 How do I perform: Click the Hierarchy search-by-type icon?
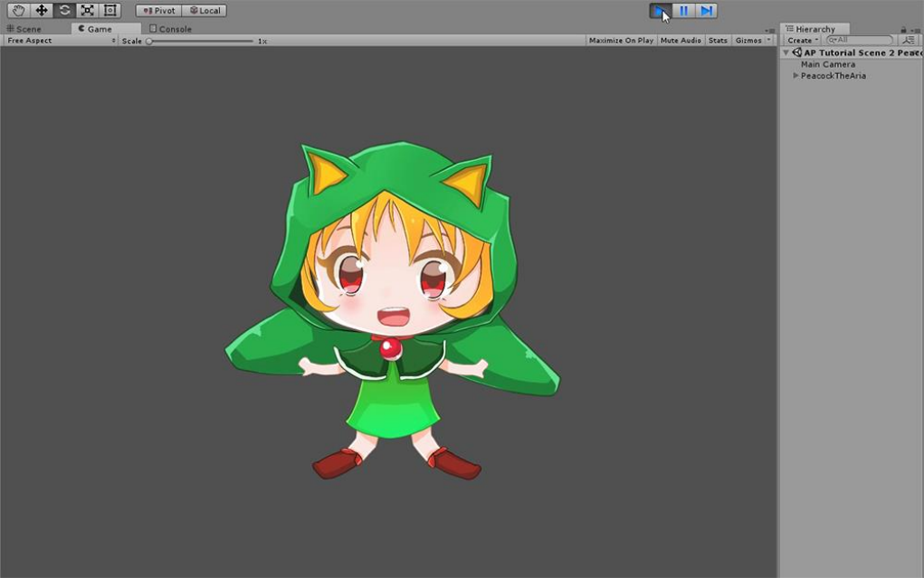(x=909, y=40)
